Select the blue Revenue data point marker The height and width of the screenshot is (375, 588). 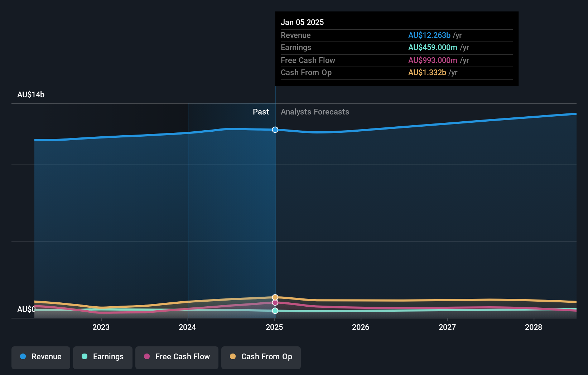click(x=275, y=130)
